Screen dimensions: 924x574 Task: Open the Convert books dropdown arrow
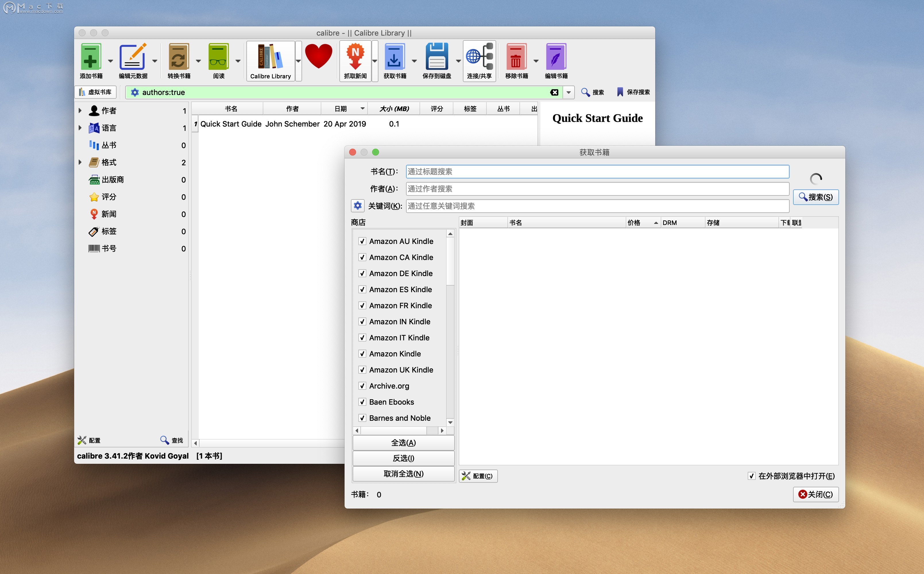(x=198, y=61)
